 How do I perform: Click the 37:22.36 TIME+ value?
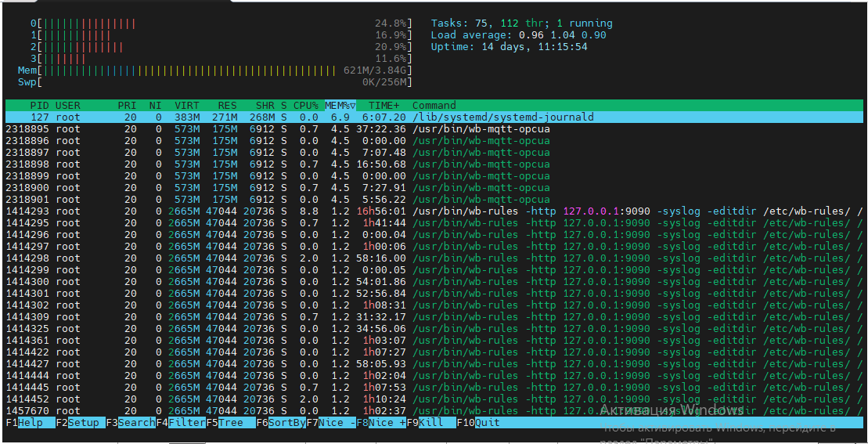(381, 129)
